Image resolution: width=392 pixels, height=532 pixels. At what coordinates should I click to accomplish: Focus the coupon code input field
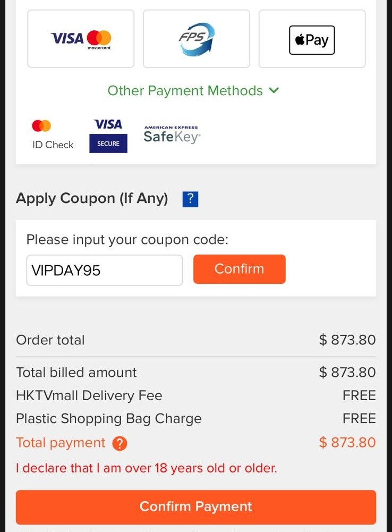[104, 270]
